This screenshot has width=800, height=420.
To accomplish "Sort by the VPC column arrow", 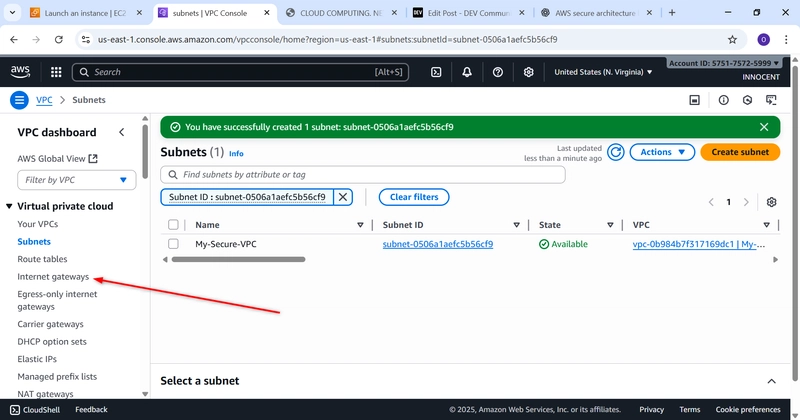I will pyautogui.click(x=766, y=225).
